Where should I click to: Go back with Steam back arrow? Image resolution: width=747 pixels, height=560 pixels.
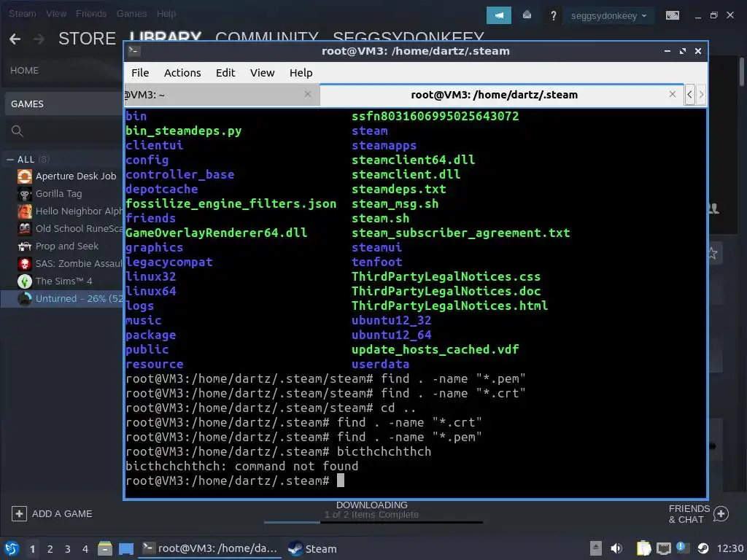[x=15, y=39]
